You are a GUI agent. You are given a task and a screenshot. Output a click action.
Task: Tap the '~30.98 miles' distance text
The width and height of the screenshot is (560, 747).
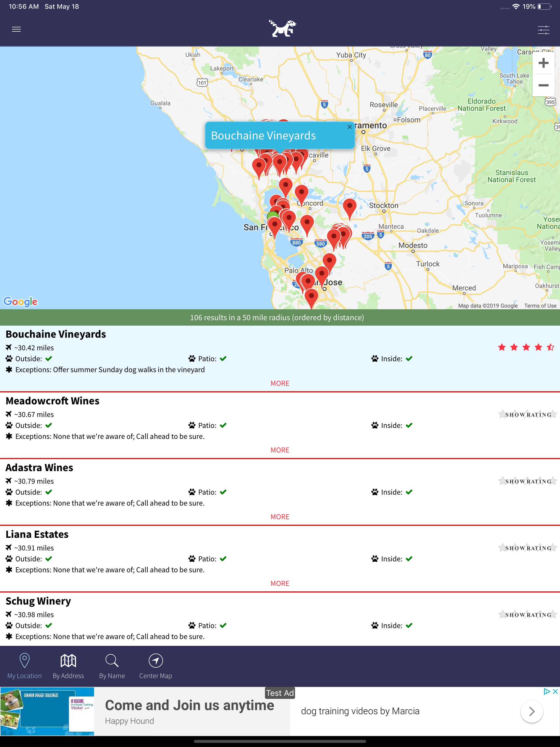point(34,615)
